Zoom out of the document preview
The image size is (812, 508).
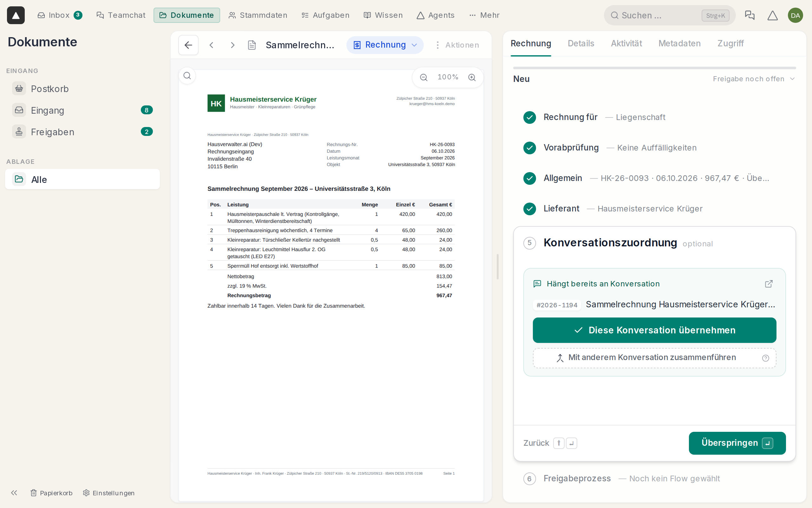click(x=424, y=77)
